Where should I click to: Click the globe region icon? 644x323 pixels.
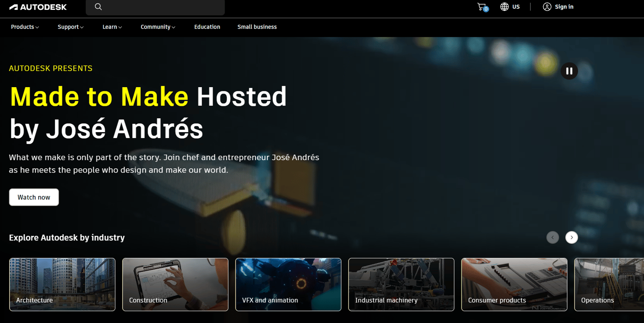coord(504,7)
